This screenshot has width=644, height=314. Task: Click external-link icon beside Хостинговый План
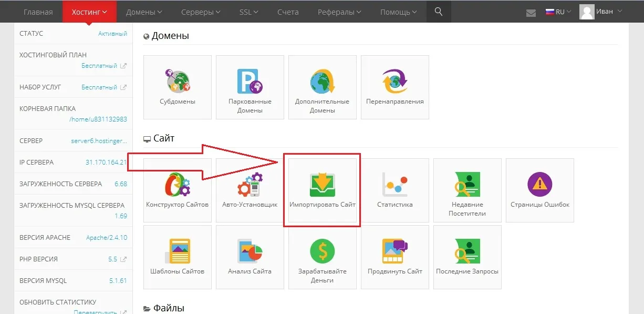click(x=123, y=66)
